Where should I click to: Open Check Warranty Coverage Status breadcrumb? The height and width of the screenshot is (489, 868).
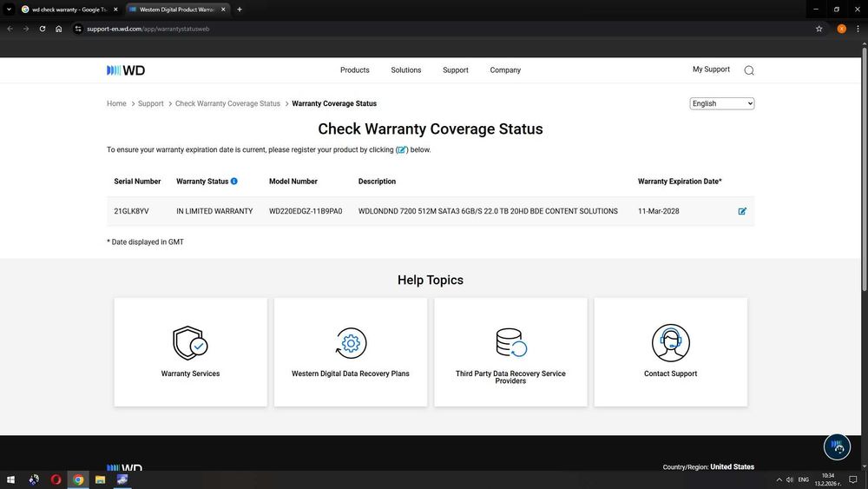pos(227,103)
